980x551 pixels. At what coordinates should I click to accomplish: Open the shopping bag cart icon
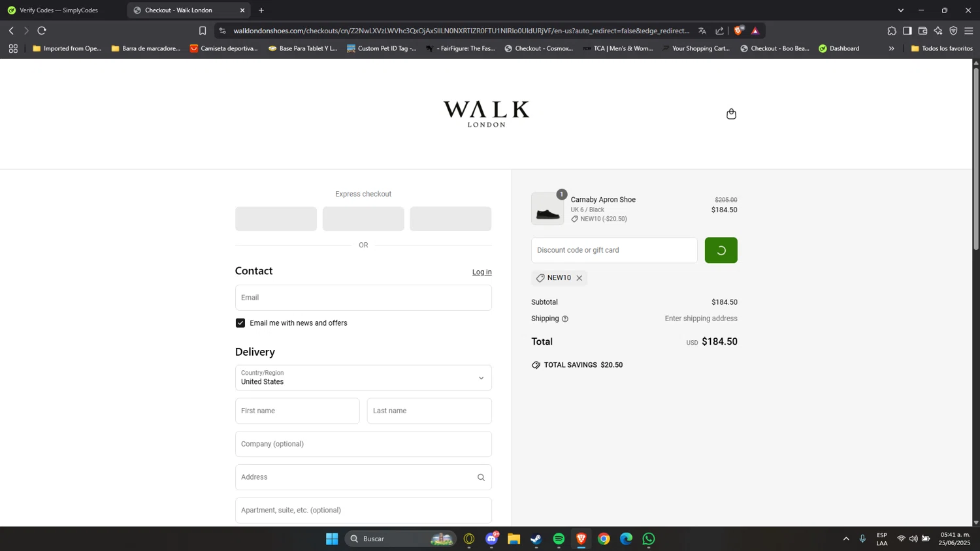[x=731, y=114]
